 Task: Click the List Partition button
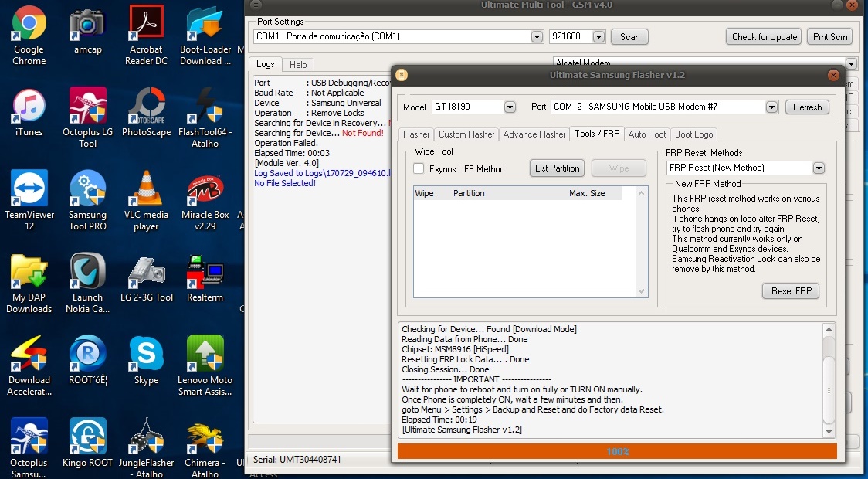[x=557, y=168]
